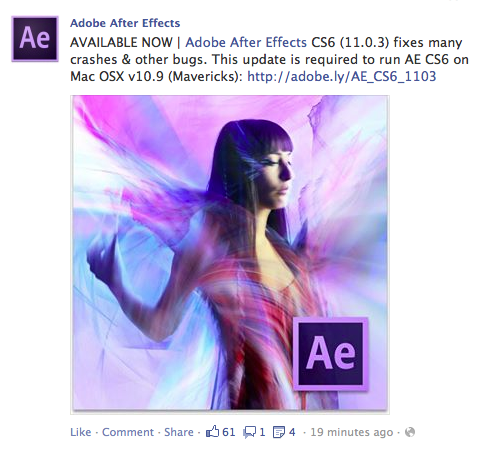Like this After Effects post
495x459 pixels.
pos(81,432)
